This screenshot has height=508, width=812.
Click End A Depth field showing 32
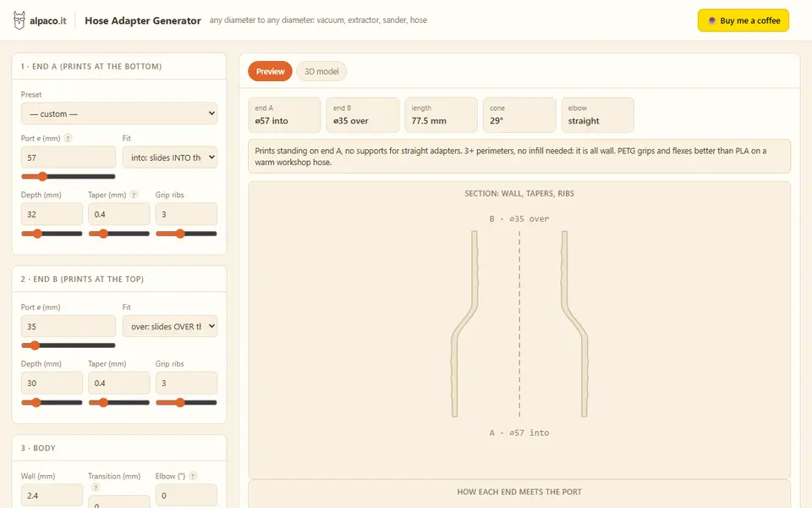click(x=52, y=214)
